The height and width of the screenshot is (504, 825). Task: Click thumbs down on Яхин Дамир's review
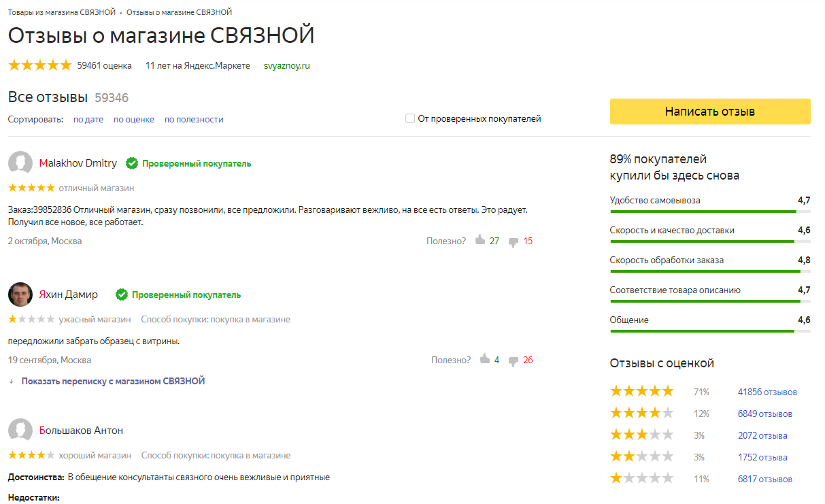click(x=513, y=360)
